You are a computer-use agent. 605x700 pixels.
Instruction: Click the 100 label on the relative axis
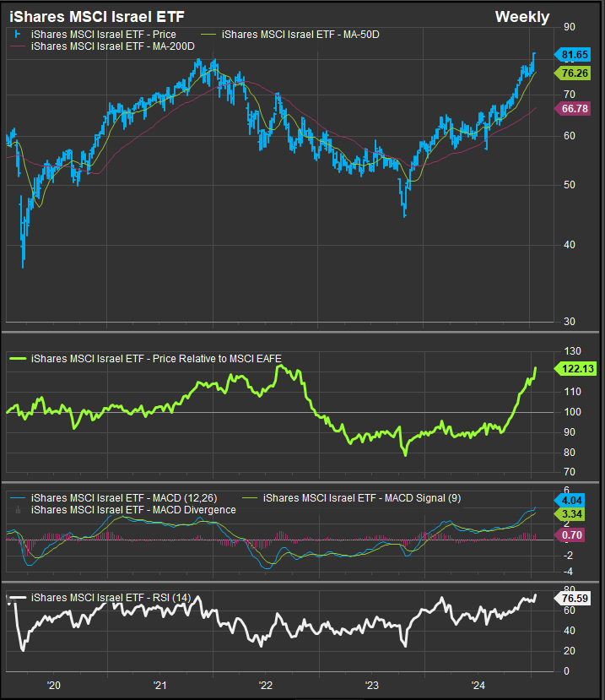tap(572, 412)
